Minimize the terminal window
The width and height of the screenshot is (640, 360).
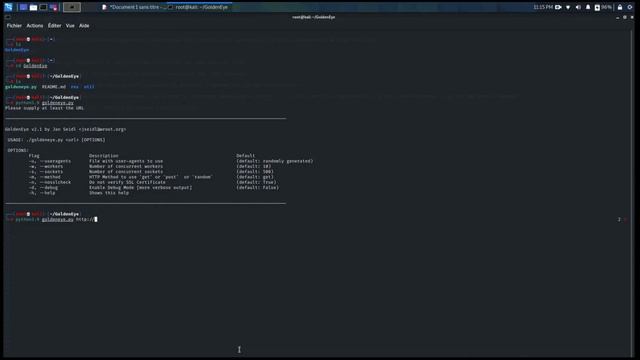[618, 17]
